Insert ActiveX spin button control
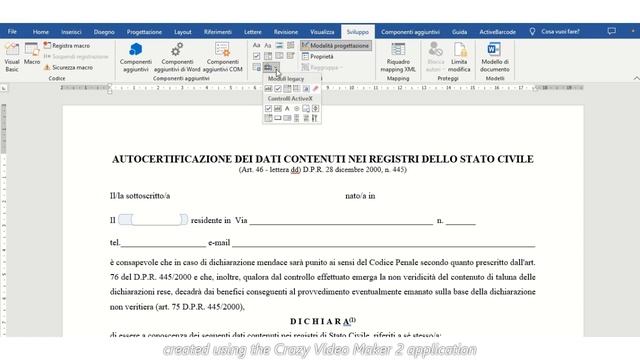This screenshot has height=360, width=640. [x=316, y=109]
